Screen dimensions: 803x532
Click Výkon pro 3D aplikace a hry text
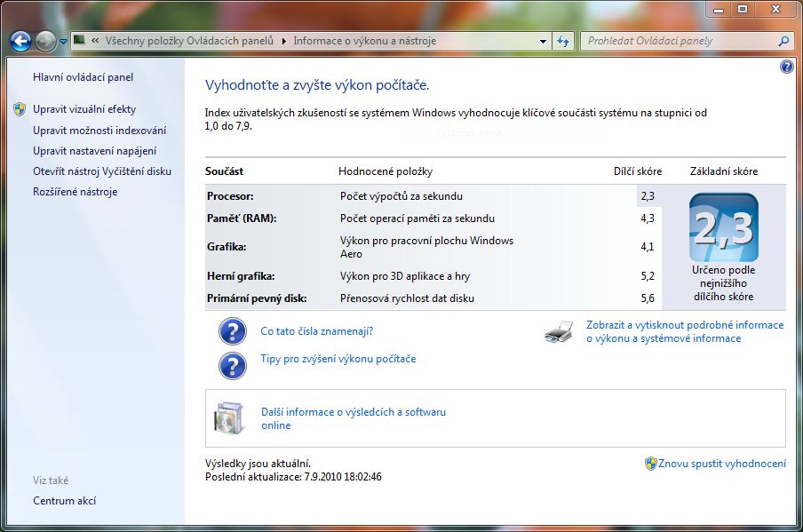405,276
